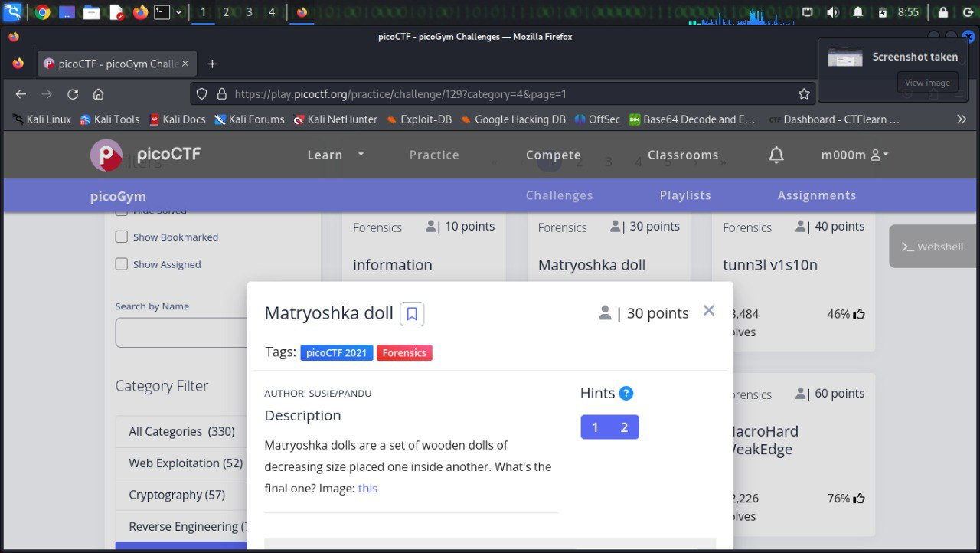Open Dashboard - CTFlearn bookmark
980x553 pixels.
(834, 119)
